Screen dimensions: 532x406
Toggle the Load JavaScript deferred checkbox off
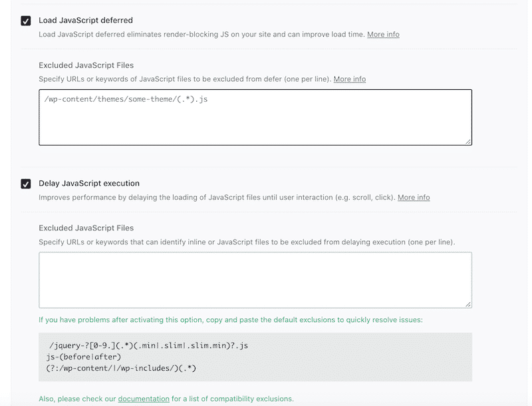(x=25, y=21)
